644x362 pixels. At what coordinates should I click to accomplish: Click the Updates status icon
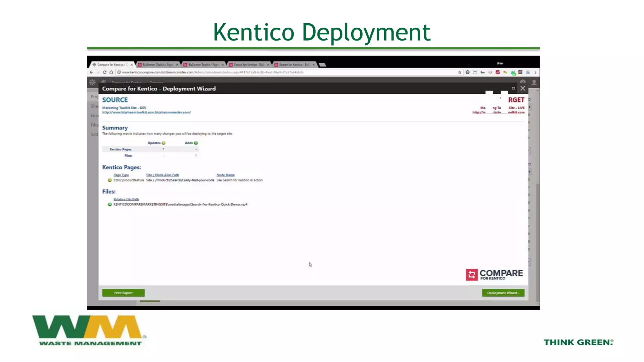pyautogui.click(x=164, y=143)
